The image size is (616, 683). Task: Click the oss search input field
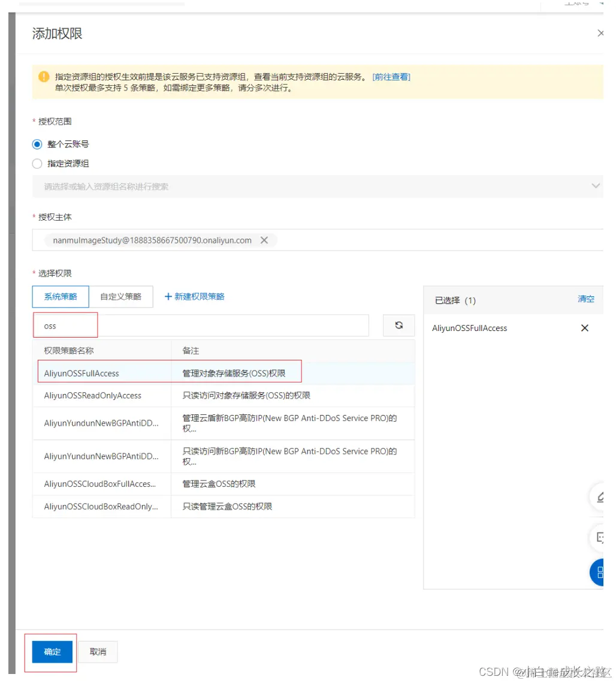(65, 325)
